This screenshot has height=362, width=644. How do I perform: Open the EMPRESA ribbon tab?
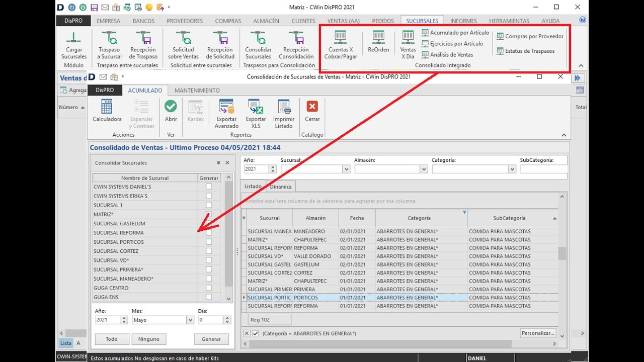[x=108, y=21]
